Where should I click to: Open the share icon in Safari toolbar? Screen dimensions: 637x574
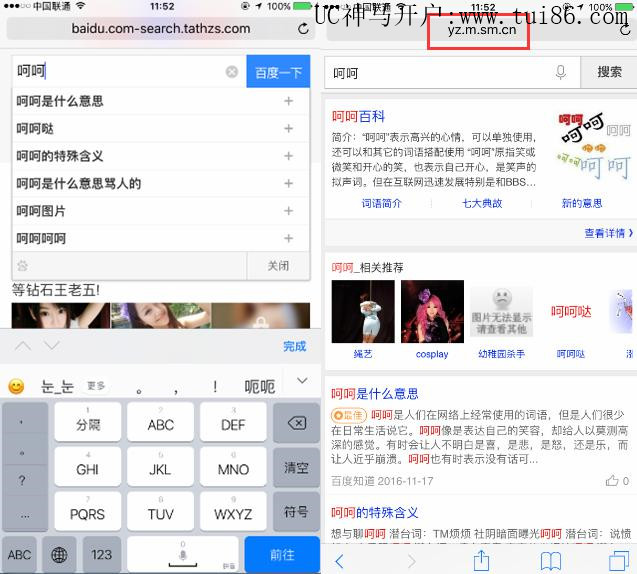[481, 561]
